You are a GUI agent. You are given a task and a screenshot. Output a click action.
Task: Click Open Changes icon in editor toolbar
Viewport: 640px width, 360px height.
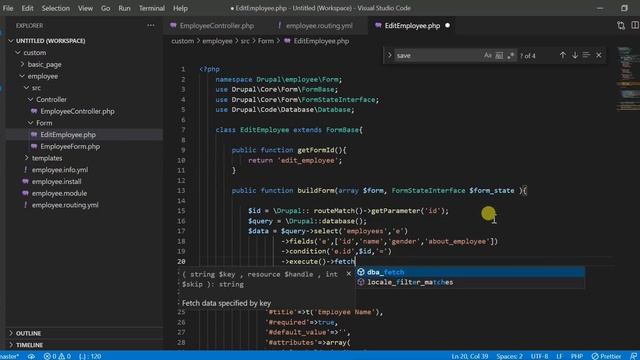[621, 25]
